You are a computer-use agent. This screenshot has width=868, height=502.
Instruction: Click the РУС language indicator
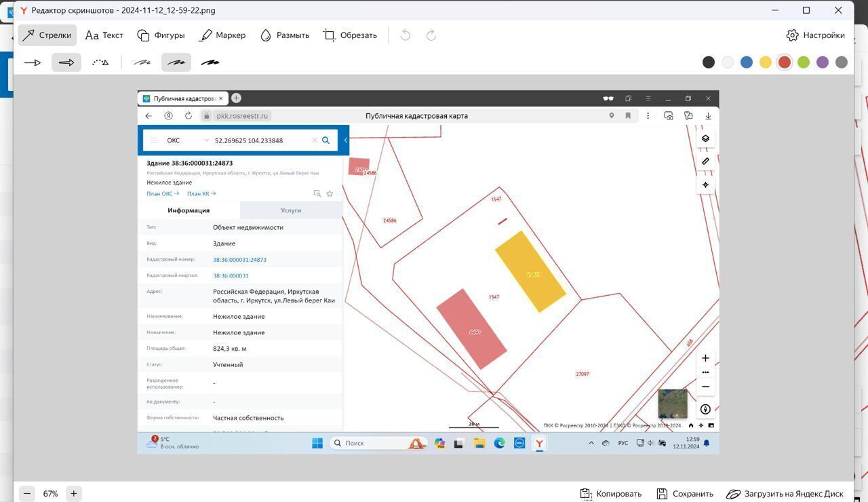[x=623, y=444]
